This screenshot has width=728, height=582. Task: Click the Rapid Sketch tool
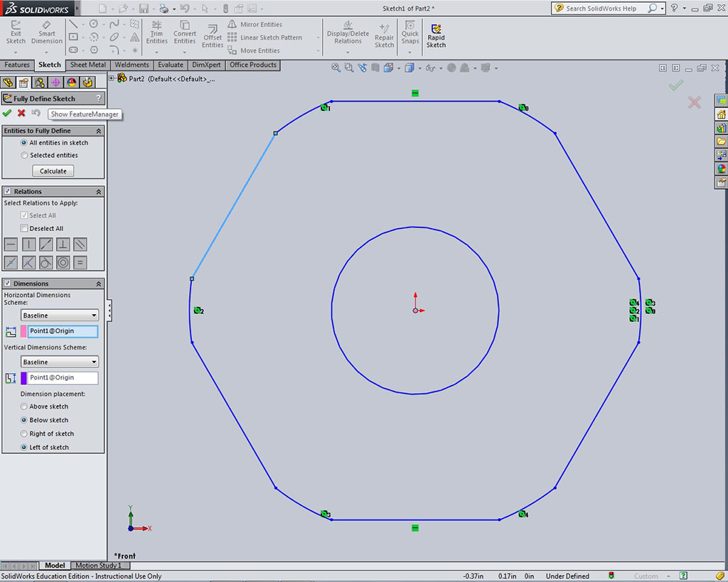(436, 36)
